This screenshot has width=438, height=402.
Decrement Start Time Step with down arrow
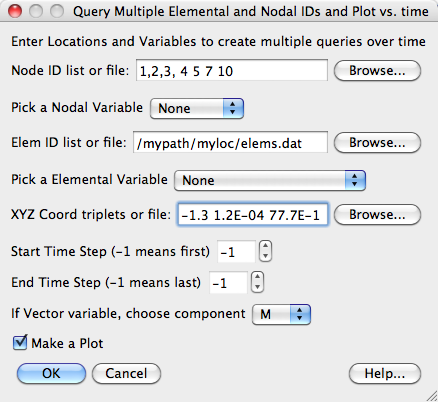pos(265,256)
